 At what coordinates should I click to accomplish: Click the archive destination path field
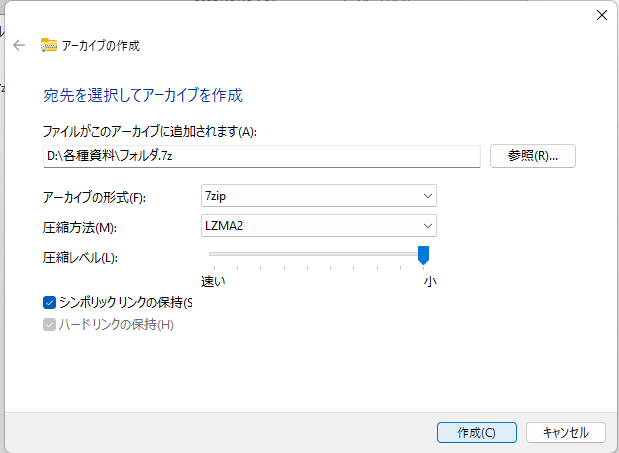tap(262, 155)
